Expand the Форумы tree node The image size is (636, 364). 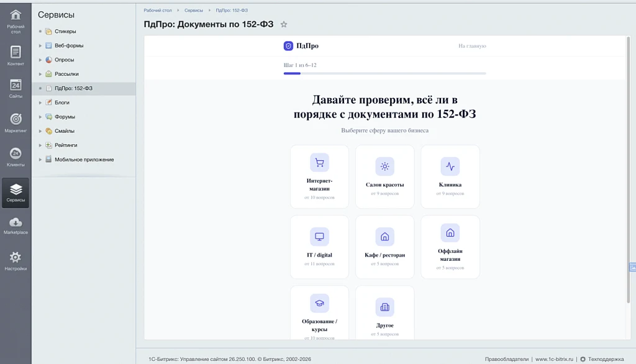click(40, 116)
